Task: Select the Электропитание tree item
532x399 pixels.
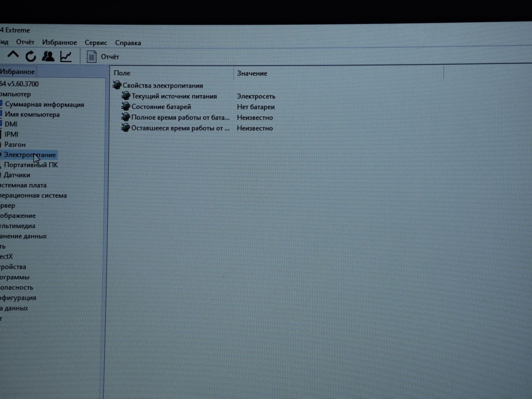Action: pos(30,155)
